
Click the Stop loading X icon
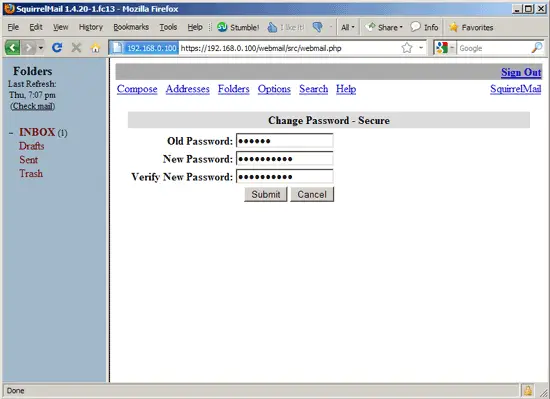tap(76, 47)
